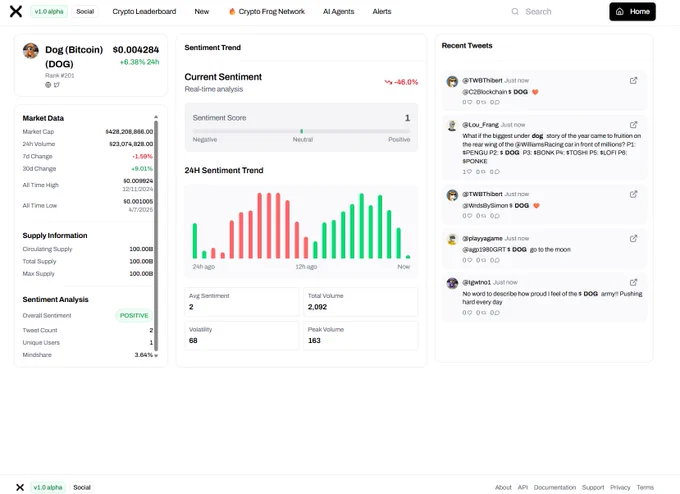Click the reply bubble on @playyagame's tweet
This screenshot has width=680, height=494.
[497, 260]
